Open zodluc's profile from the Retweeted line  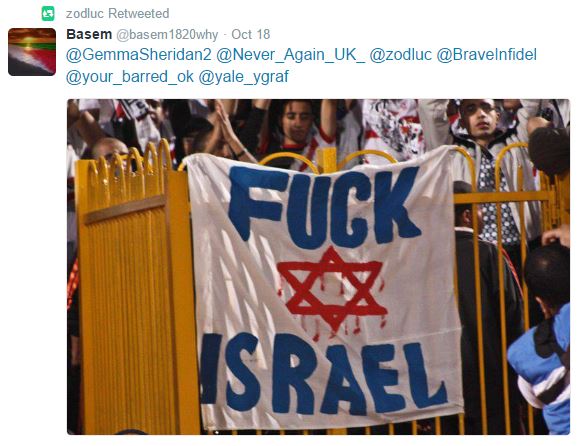click(x=86, y=14)
